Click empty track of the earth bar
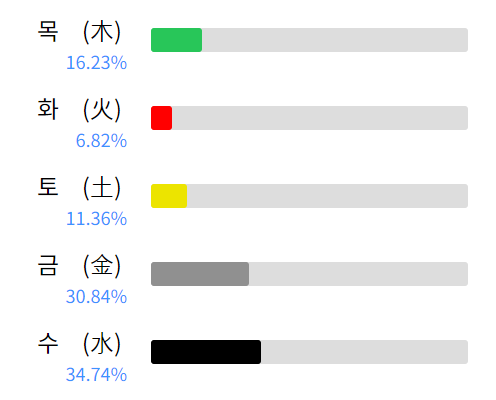496x400 pixels. 327,196
